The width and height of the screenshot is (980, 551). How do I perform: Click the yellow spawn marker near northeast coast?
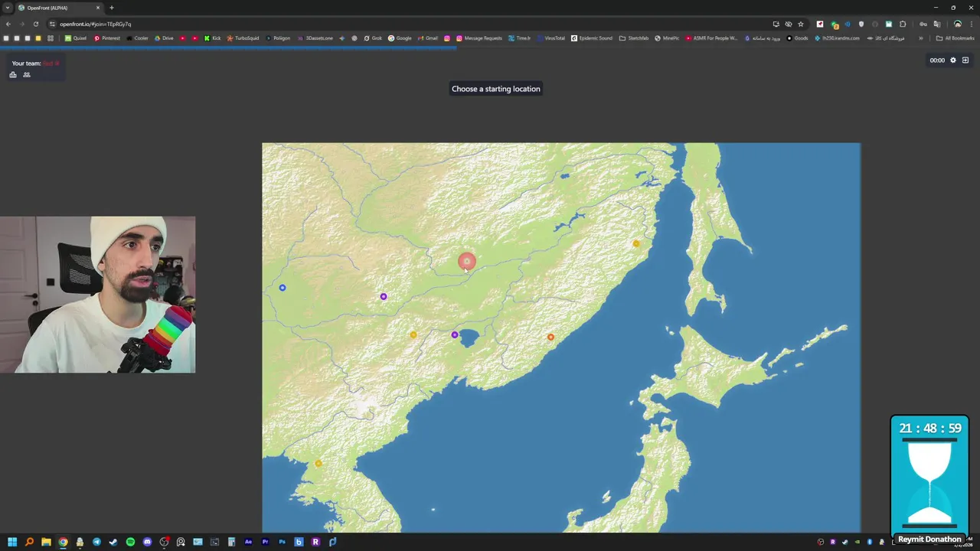pos(636,243)
